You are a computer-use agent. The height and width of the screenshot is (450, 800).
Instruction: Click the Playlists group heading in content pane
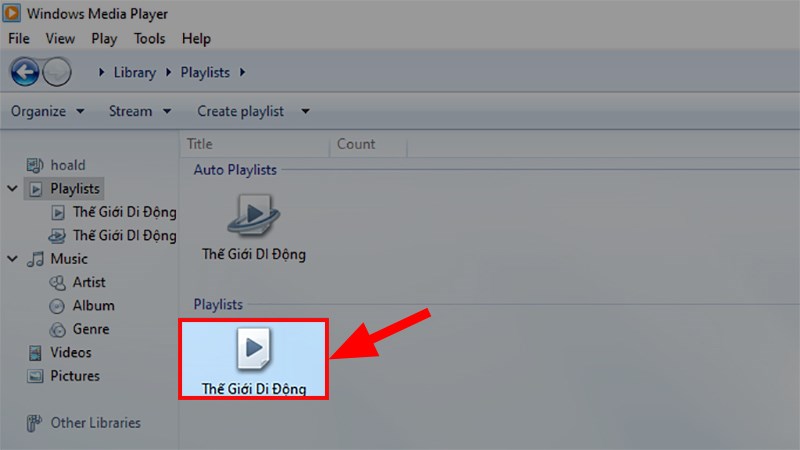[x=218, y=305]
